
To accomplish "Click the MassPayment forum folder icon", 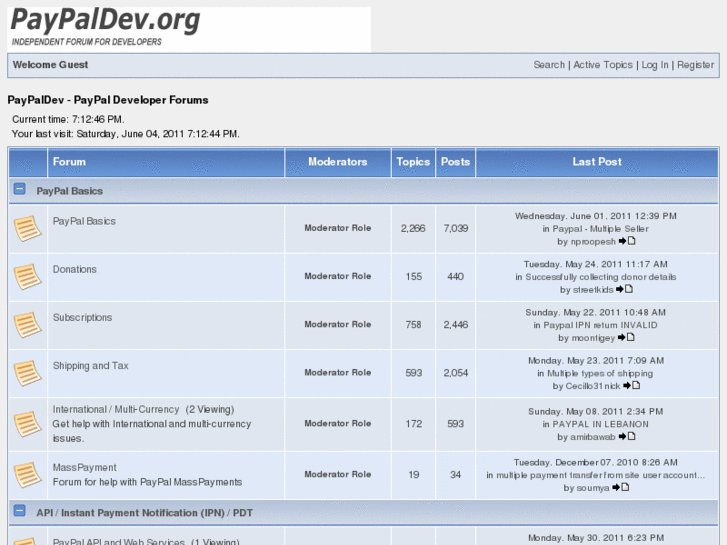I will pyautogui.click(x=27, y=475).
